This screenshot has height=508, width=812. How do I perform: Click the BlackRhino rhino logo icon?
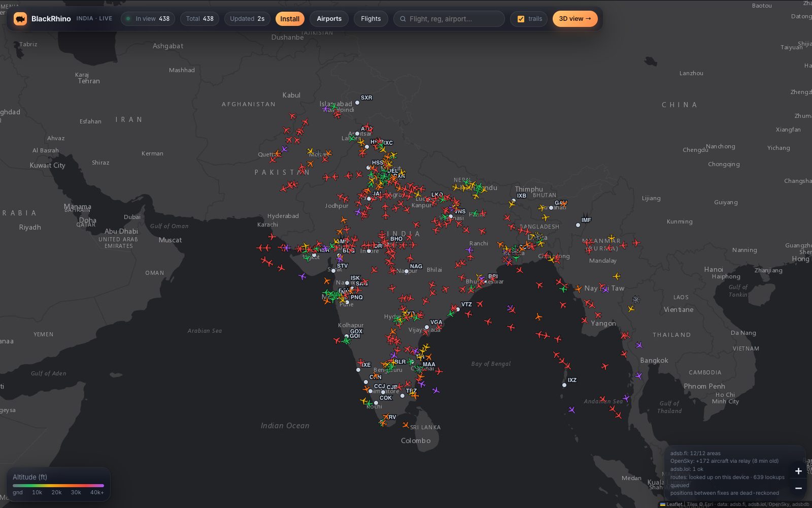pyautogui.click(x=20, y=19)
